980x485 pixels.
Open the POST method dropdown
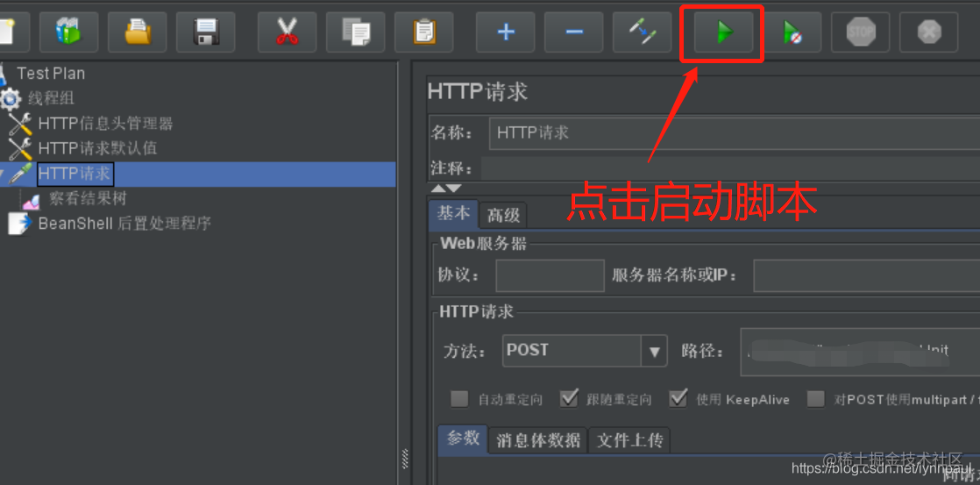(654, 351)
